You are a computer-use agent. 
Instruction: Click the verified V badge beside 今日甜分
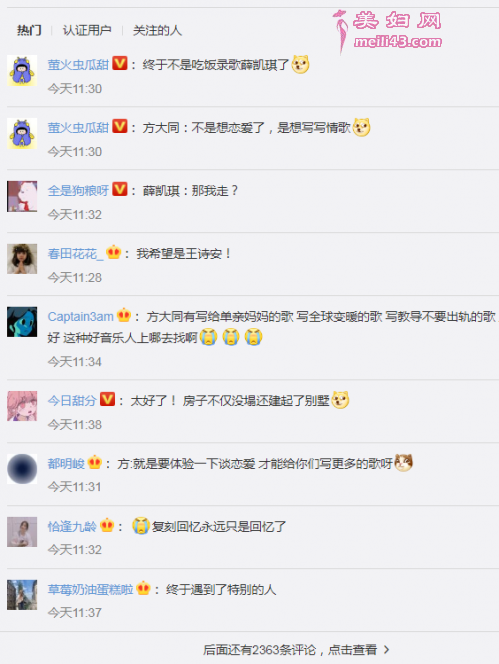coord(108,399)
